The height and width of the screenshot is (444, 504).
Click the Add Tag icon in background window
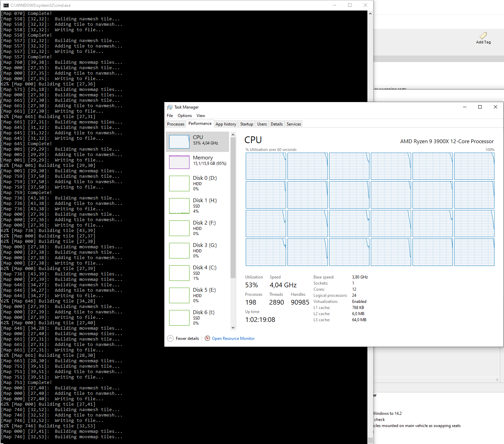pos(483,36)
